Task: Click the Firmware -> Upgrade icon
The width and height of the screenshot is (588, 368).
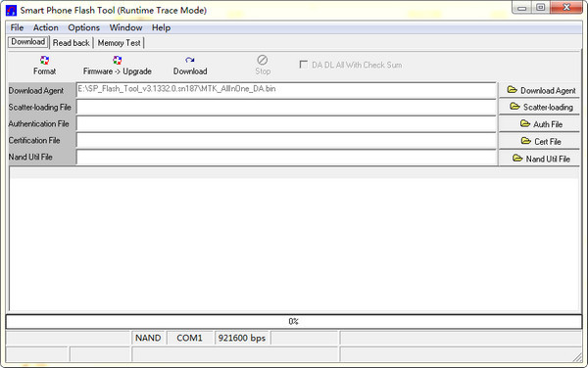Action: (117, 61)
